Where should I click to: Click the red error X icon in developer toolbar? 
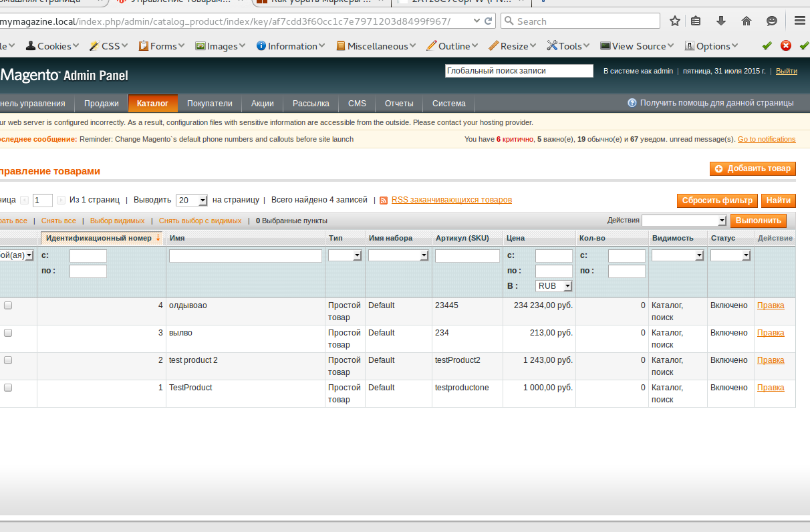click(786, 45)
